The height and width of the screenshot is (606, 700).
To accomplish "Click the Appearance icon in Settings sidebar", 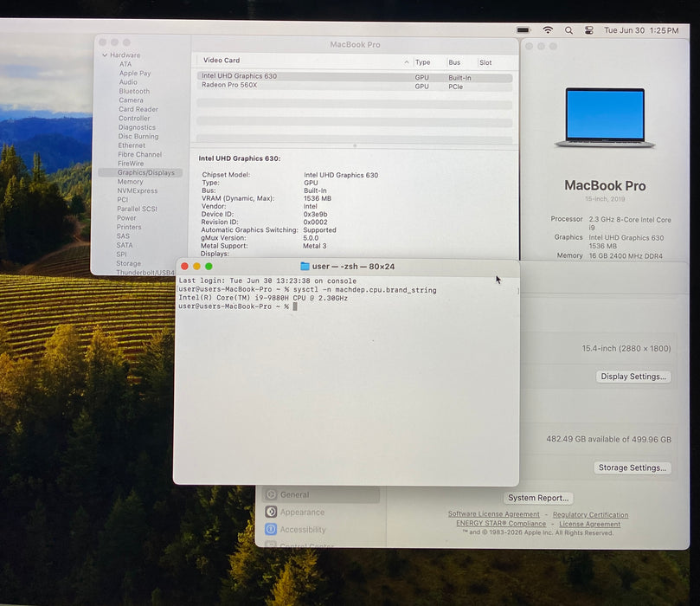I will (x=271, y=512).
